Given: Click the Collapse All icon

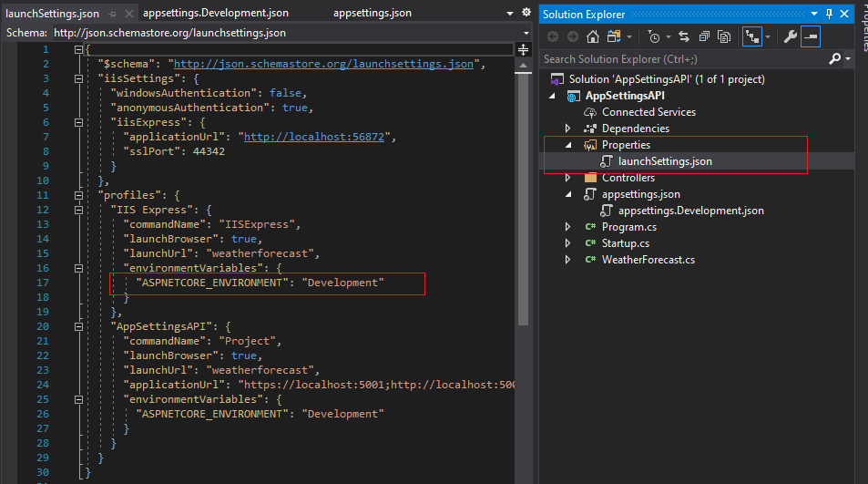Looking at the screenshot, I should click(704, 36).
